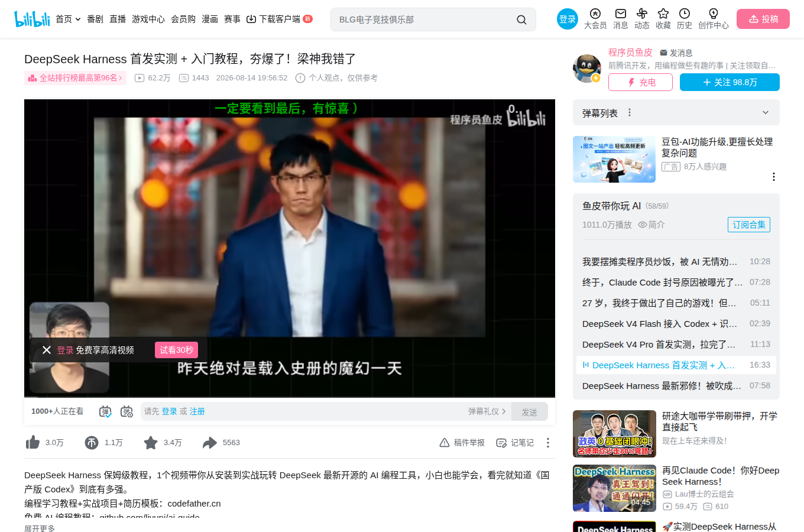Click the bilibili logo
This screenshot has height=532, width=804.
(x=32, y=19)
